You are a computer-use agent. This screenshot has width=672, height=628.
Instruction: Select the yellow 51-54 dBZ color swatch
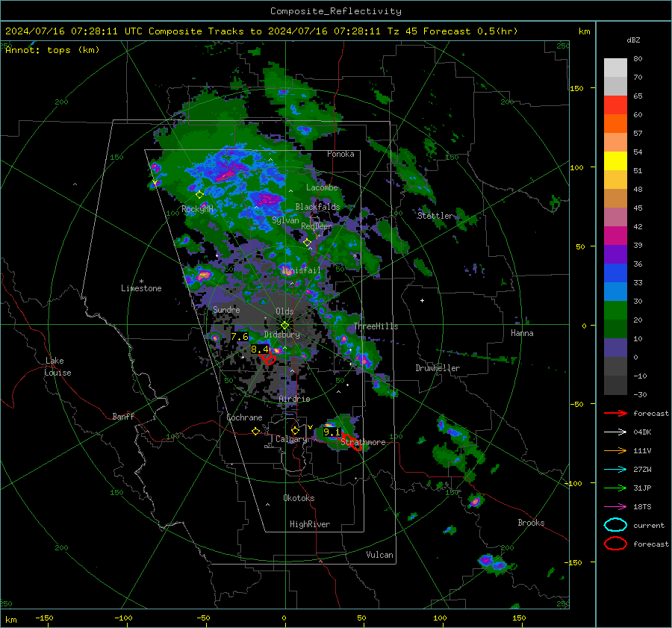pyautogui.click(x=615, y=161)
